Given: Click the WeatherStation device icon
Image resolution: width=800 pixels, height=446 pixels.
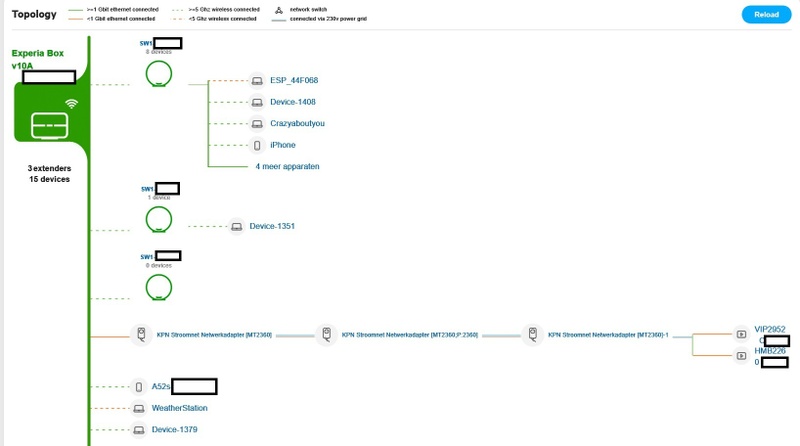Looking at the screenshot, I should pos(138,408).
